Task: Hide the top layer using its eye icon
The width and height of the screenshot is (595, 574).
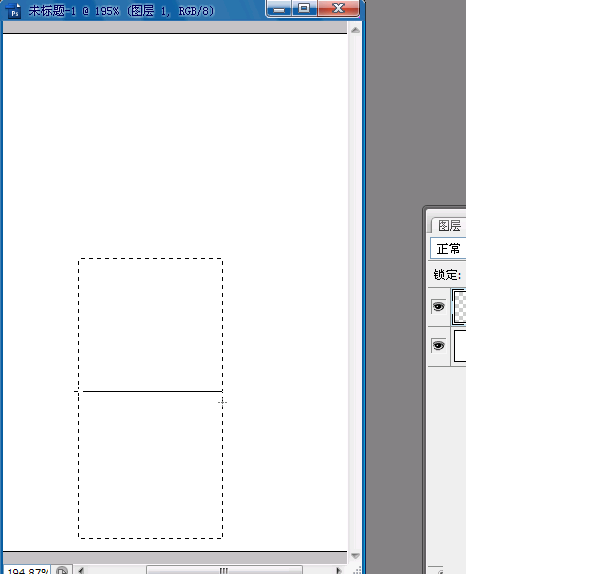Action: [x=438, y=306]
